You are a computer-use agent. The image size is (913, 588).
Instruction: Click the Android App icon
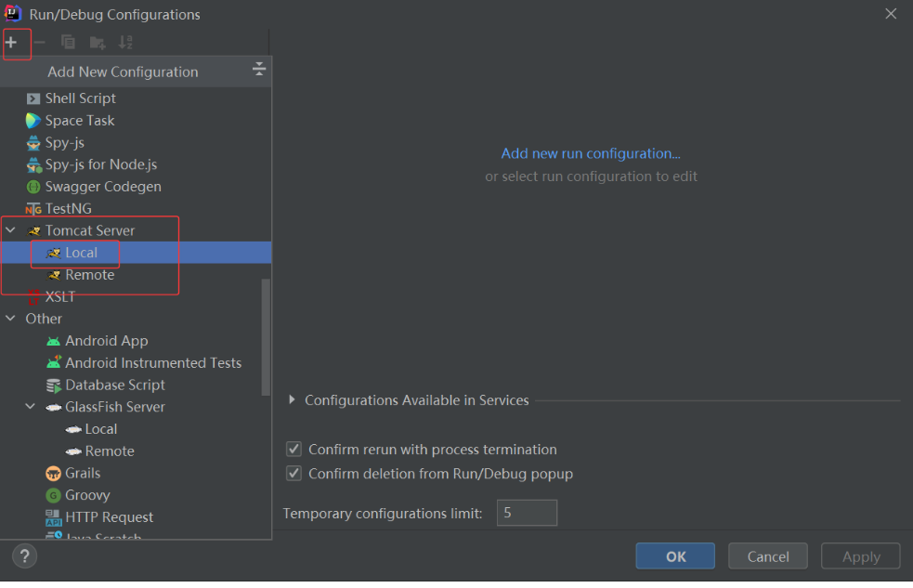click(53, 341)
